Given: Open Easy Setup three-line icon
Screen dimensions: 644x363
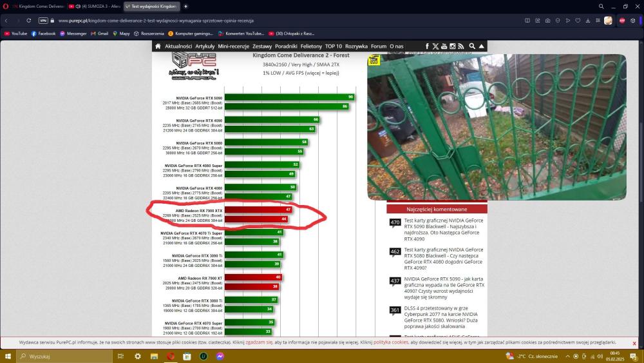Looking at the screenshot, I should pyautogui.click(x=598, y=21).
